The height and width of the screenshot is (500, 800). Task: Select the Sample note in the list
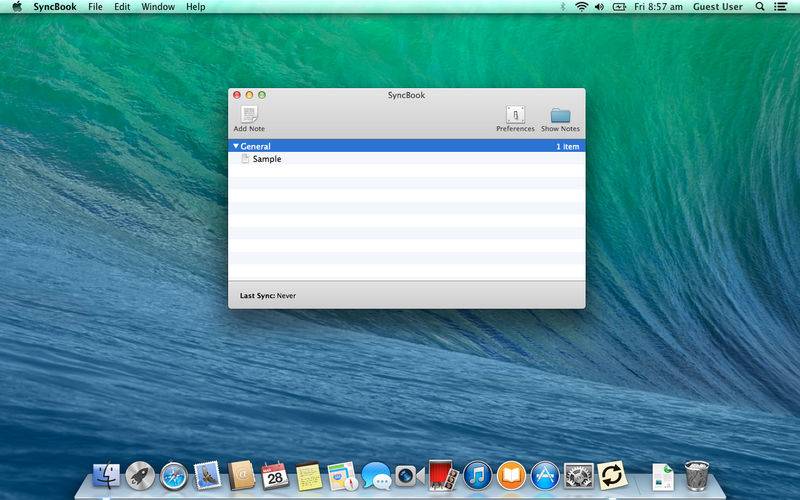click(266, 159)
